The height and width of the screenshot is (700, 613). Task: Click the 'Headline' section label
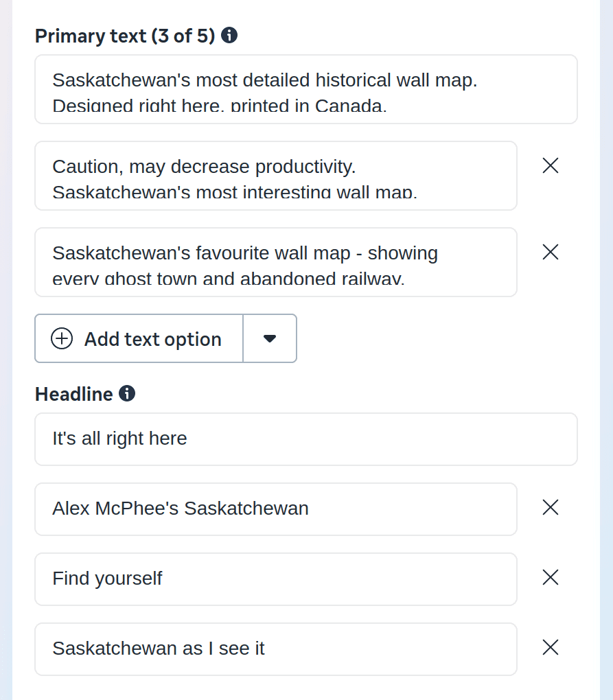74,395
